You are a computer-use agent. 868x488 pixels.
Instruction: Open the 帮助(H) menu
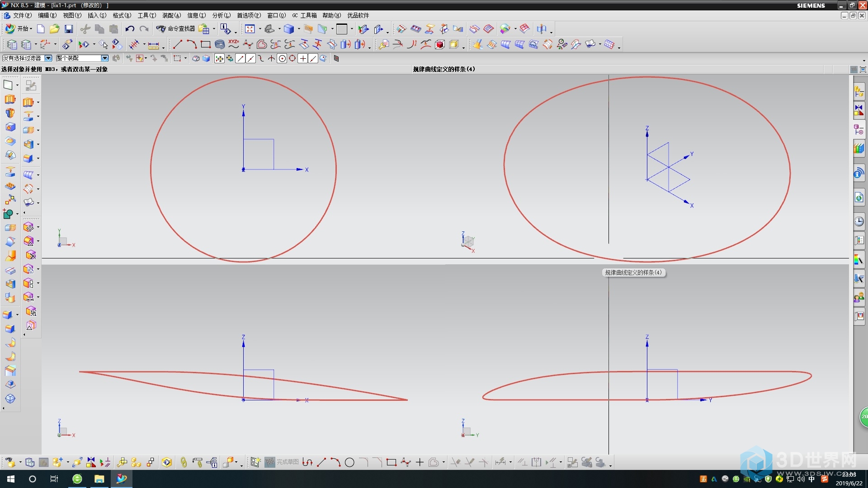[x=332, y=15]
